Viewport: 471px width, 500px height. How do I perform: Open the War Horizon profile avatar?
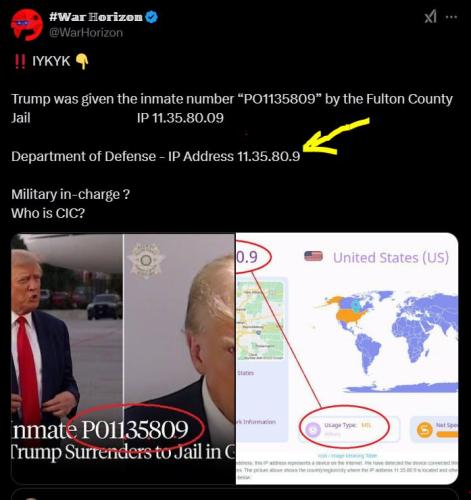27,25
